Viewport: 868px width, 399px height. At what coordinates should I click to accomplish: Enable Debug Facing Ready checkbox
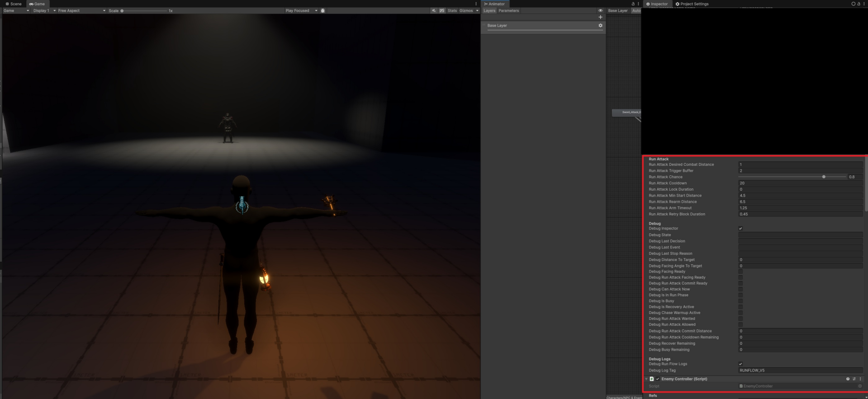pos(740,272)
